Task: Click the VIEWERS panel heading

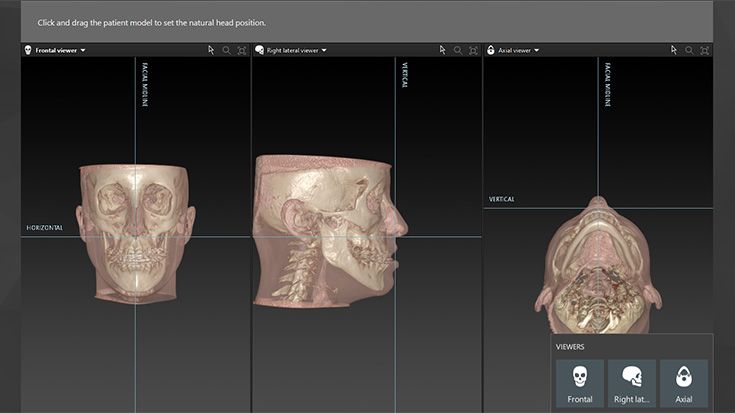Action: [x=570, y=347]
